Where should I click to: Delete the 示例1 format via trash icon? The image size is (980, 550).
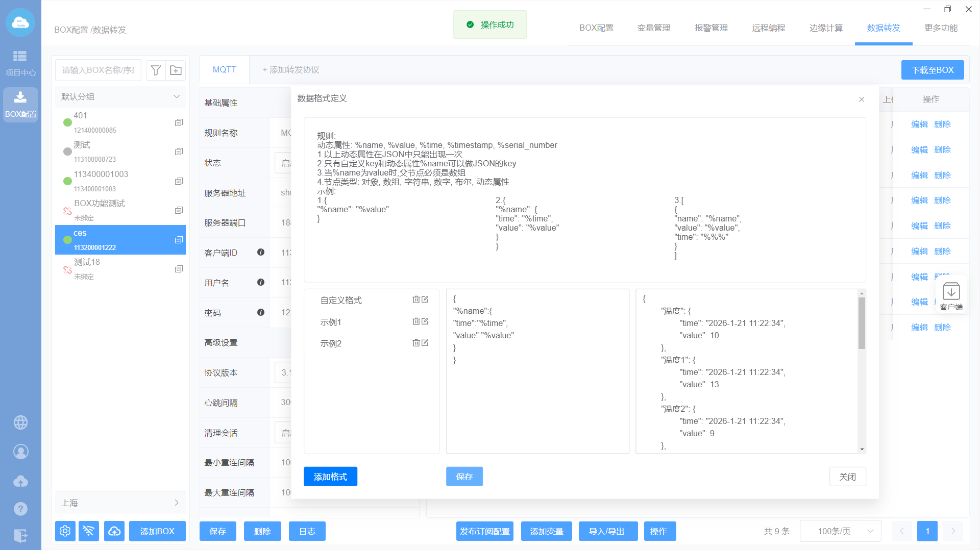pos(416,321)
